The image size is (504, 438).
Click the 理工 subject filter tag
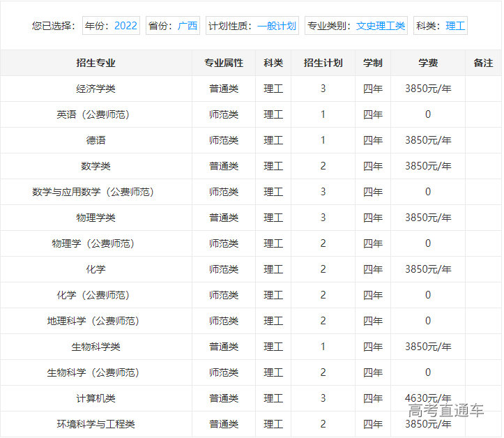455,26
